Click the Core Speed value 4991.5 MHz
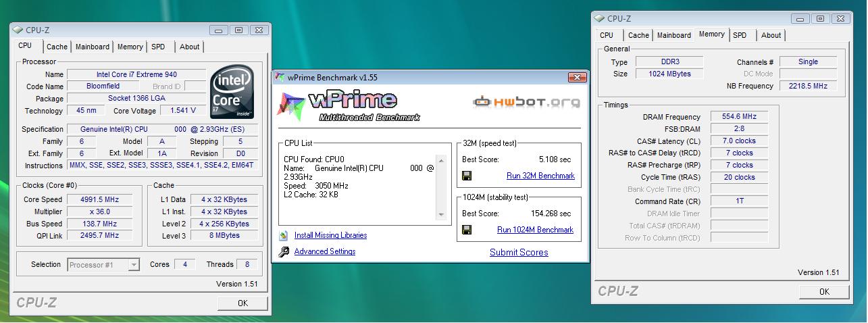Image resolution: width=868 pixels, height=323 pixels. pos(100,199)
